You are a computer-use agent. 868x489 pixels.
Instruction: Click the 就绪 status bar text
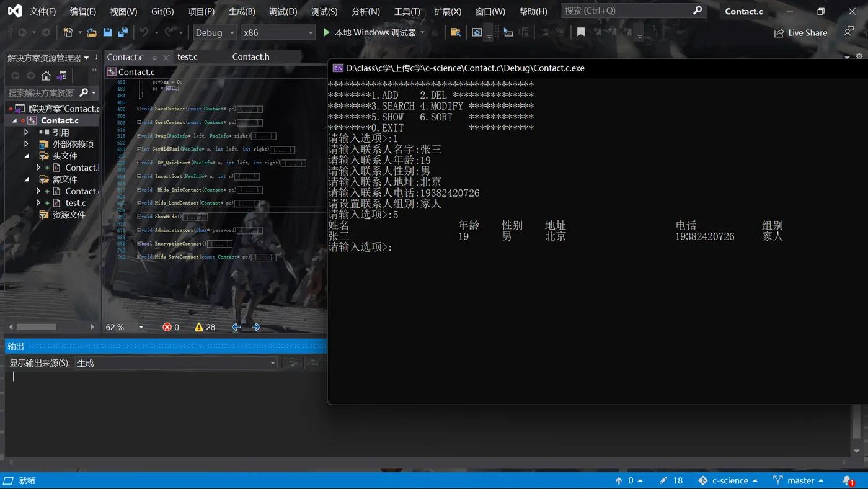point(27,480)
